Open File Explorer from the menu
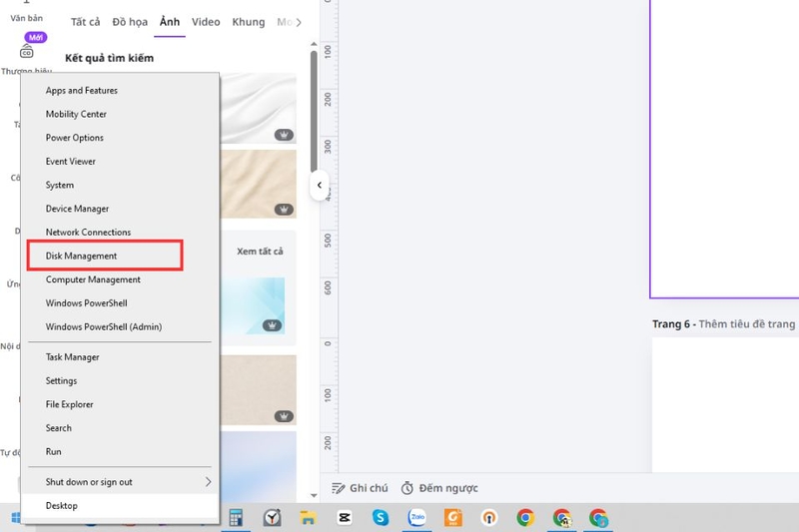 [69, 404]
